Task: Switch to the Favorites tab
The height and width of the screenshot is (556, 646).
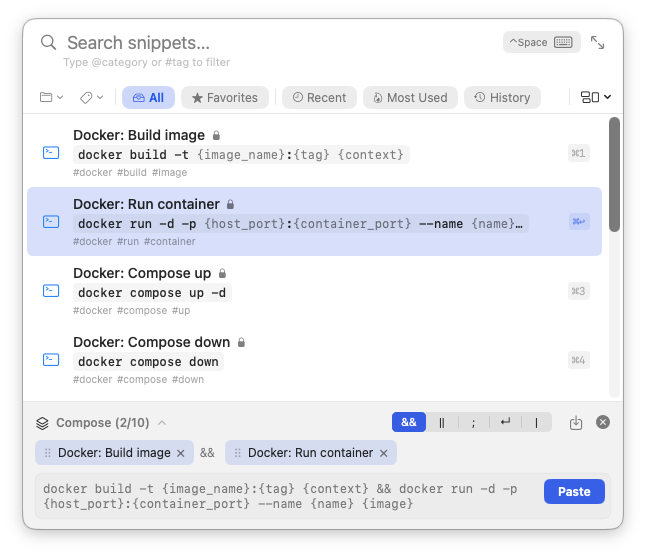Action: (x=225, y=98)
